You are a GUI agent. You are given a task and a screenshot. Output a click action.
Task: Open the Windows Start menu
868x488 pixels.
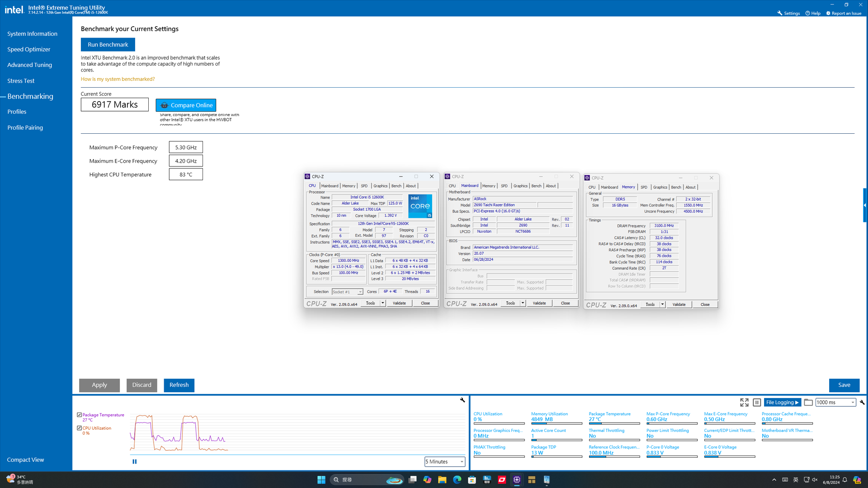tap(321, 480)
